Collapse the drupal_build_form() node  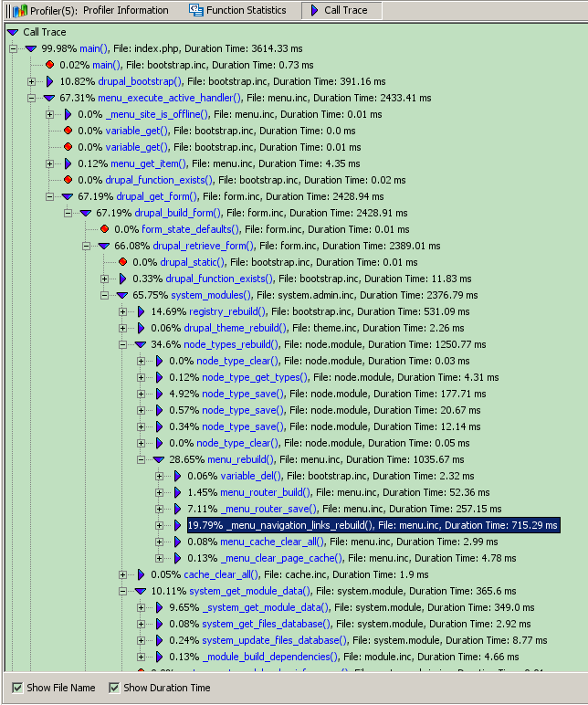click(x=68, y=213)
